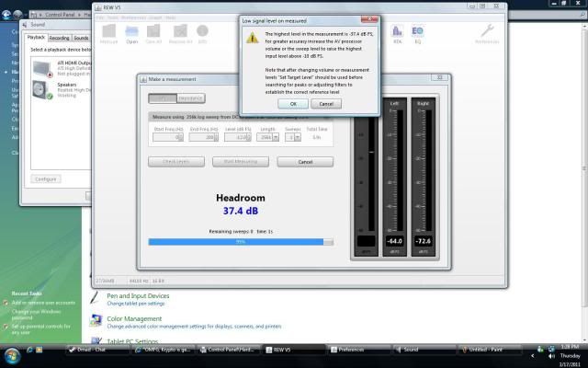
Task: Open the Tools menu in REW
Action: coord(112,17)
